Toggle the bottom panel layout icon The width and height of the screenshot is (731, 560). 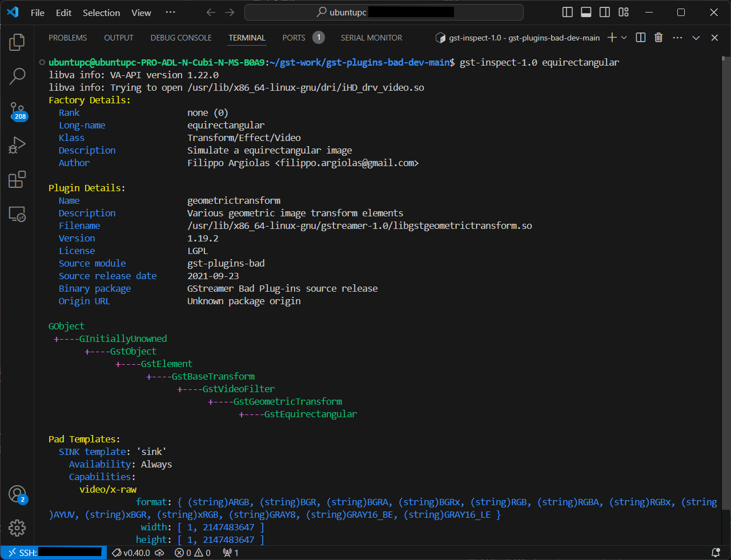(586, 12)
